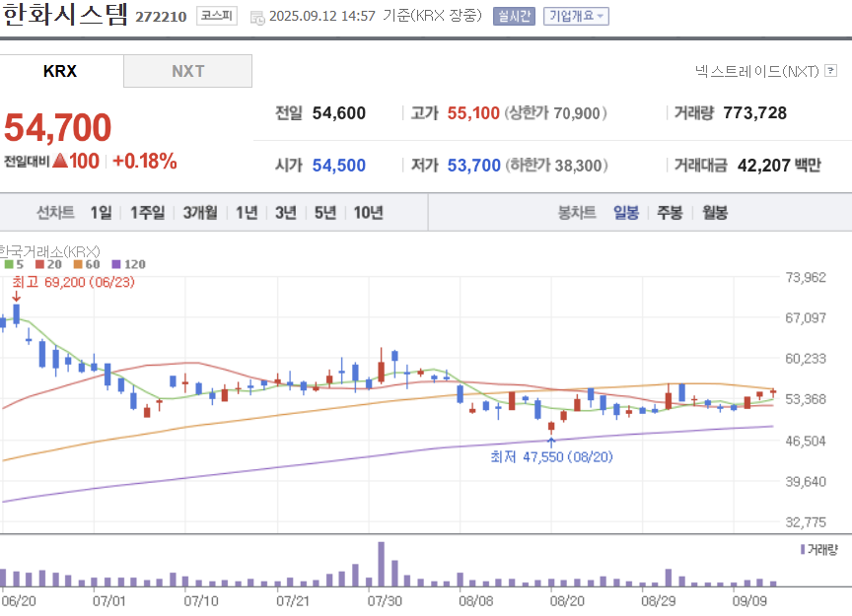Click the 상한가 70,900 text

click(x=555, y=113)
